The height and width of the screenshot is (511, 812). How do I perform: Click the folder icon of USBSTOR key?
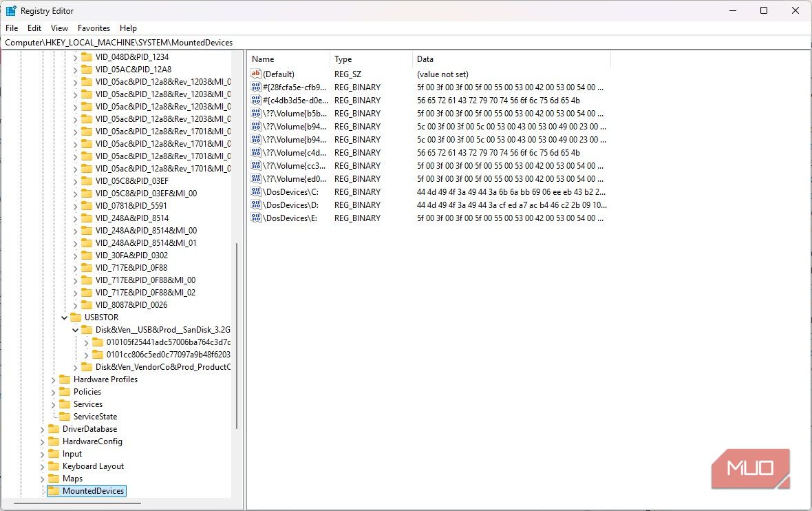point(76,317)
